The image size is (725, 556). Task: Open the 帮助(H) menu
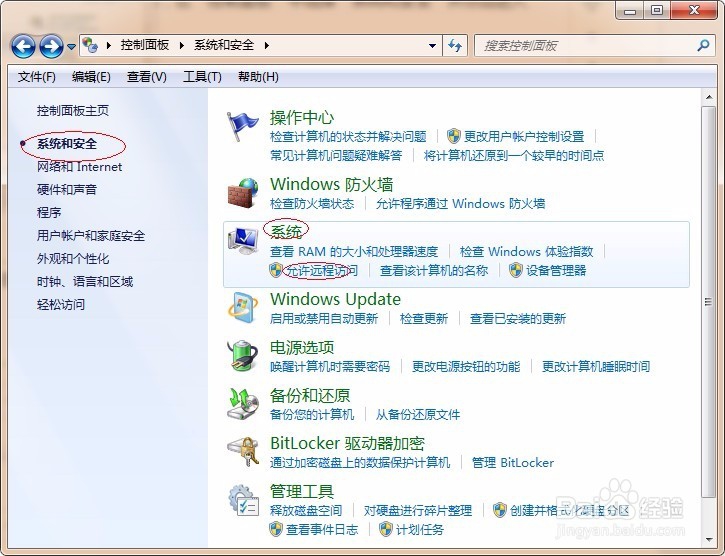[x=258, y=77]
